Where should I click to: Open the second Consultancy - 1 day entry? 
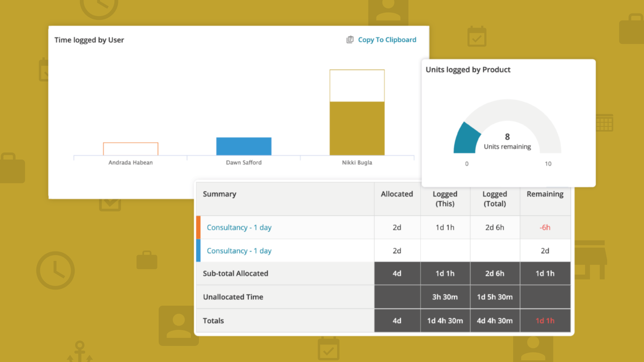239,250
